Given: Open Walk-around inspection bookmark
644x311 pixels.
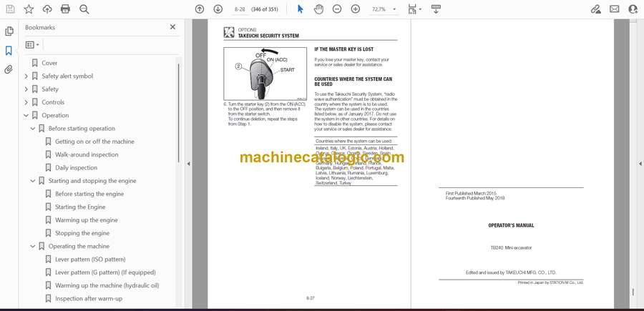Looking at the screenshot, I should pos(87,154).
